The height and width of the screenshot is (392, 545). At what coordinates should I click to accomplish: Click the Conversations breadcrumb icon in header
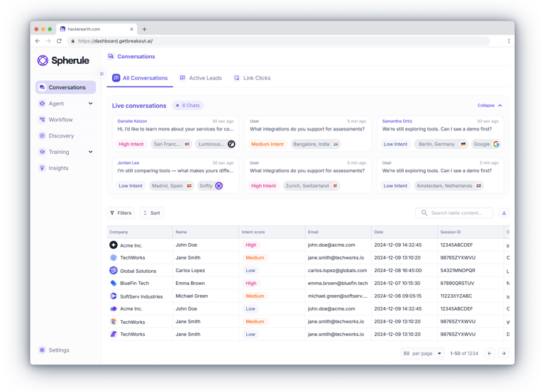coord(111,56)
